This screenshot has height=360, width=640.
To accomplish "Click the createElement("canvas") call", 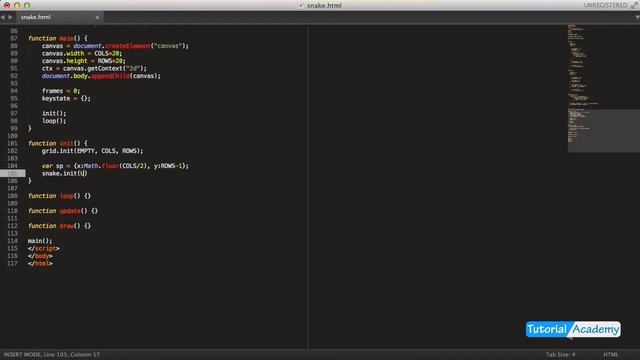I will click(147, 46).
